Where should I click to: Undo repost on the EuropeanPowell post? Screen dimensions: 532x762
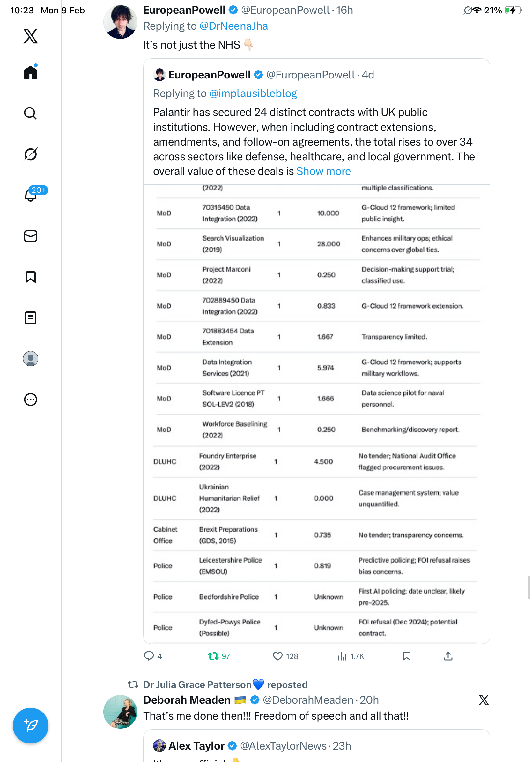pyautogui.click(x=213, y=656)
